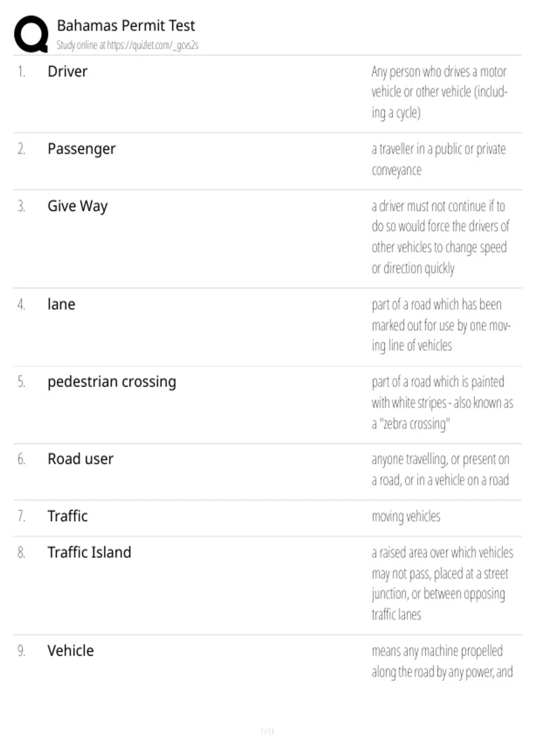
Task: Click the Bahamas Permit Test title
Action: pyautogui.click(x=126, y=26)
